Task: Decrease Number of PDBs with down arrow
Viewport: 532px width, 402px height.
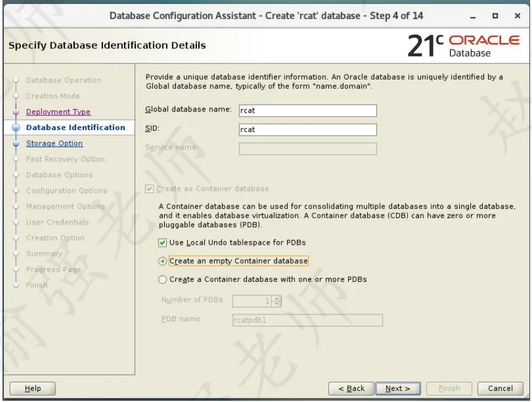Action: (277, 304)
